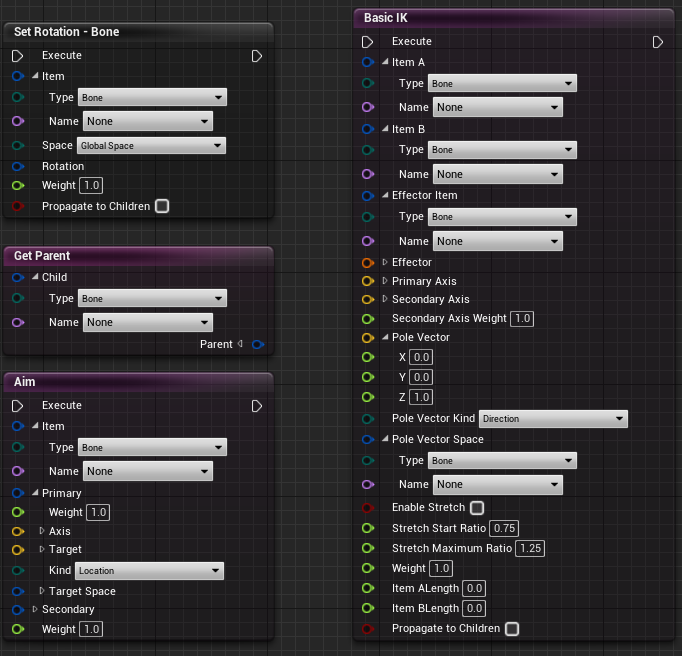The width and height of the screenshot is (682, 656).
Task: Toggle Propagate to Children on Set Rotation node
Action: [162, 206]
